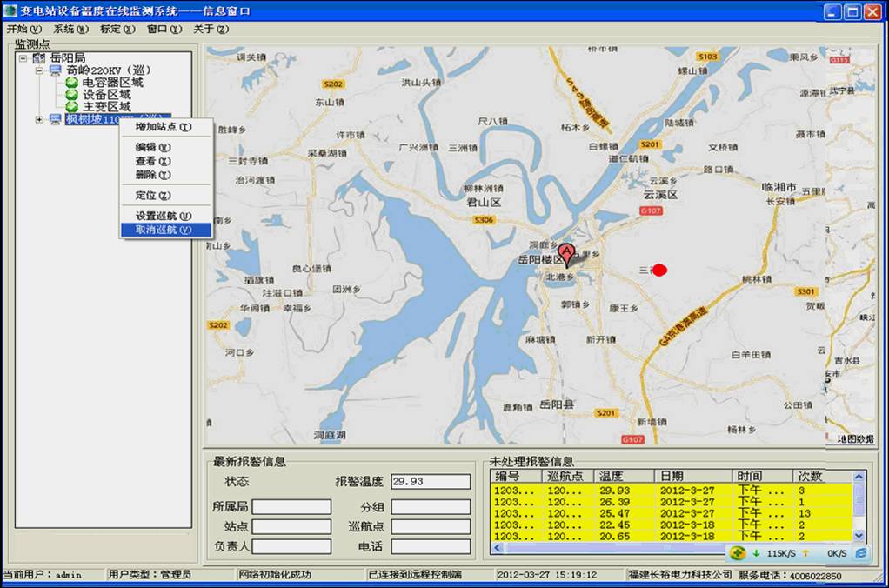Open the 系统 menu in menu bar
This screenshot has height=588, width=889.
70,29
